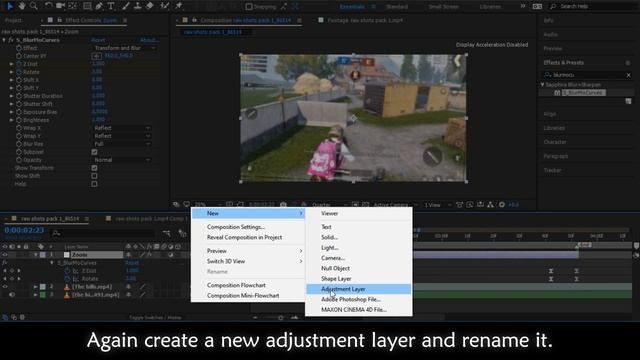Select the Roto Brush tool
This screenshot has height=360, width=640.
164,6
